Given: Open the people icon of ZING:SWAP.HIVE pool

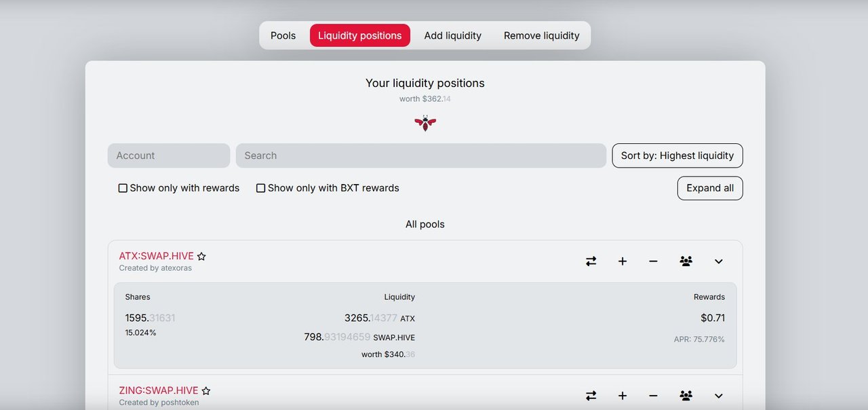Looking at the screenshot, I should pyautogui.click(x=686, y=396).
